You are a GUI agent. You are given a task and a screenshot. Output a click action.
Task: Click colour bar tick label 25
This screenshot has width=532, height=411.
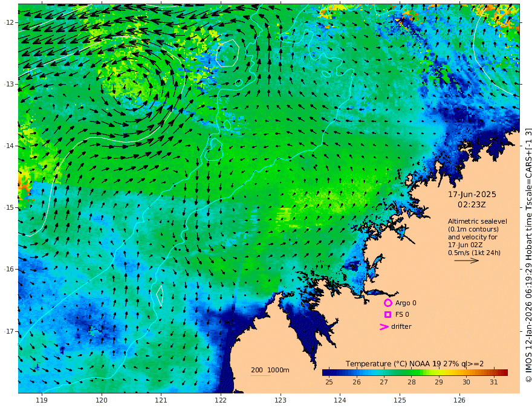tap(329, 382)
